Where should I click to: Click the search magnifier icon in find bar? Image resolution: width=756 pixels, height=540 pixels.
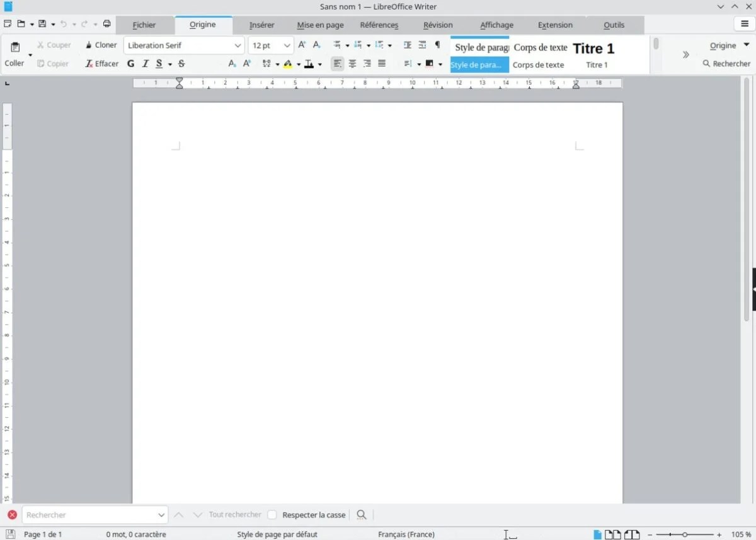pyautogui.click(x=362, y=515)
